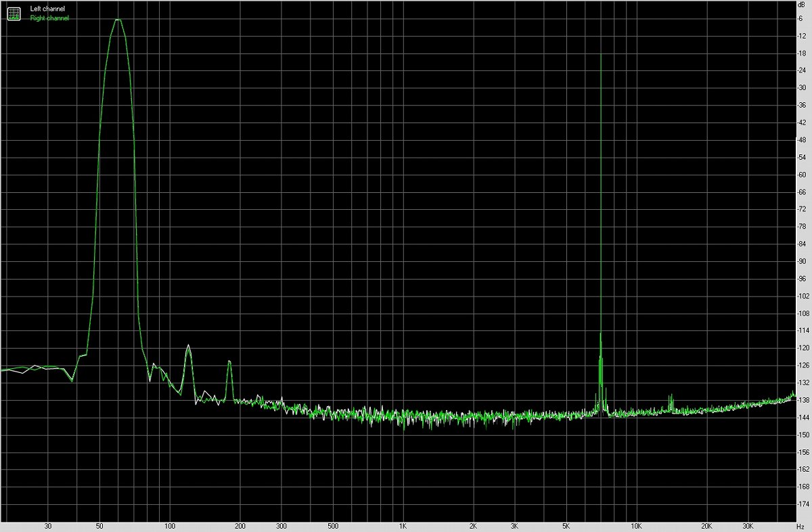Image resolution: width=812 pixels, height=532 pixels.
Task: Click the Hz unit label in the bottom corner
Action: [801, 526]
